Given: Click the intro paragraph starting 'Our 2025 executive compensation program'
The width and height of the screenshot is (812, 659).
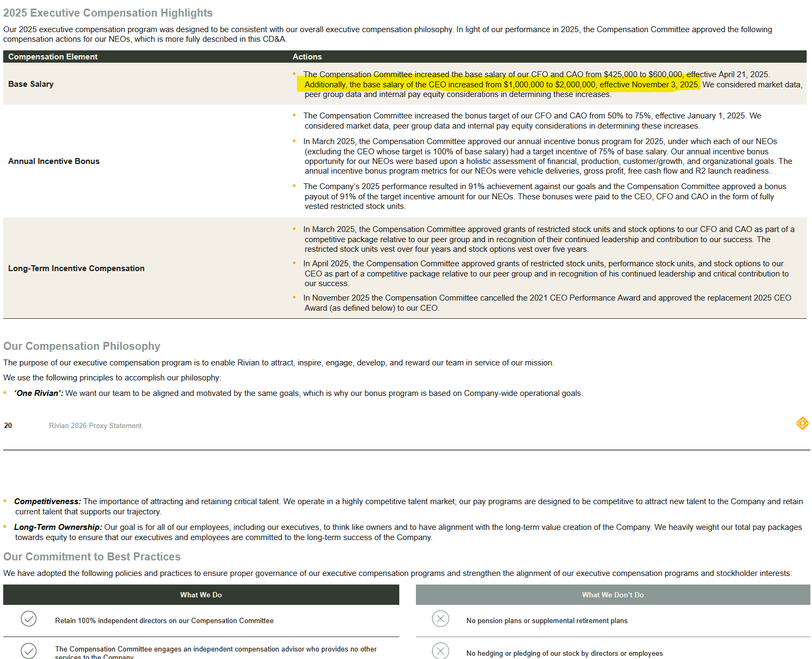Looking at the screenshot, I should 388,34.
